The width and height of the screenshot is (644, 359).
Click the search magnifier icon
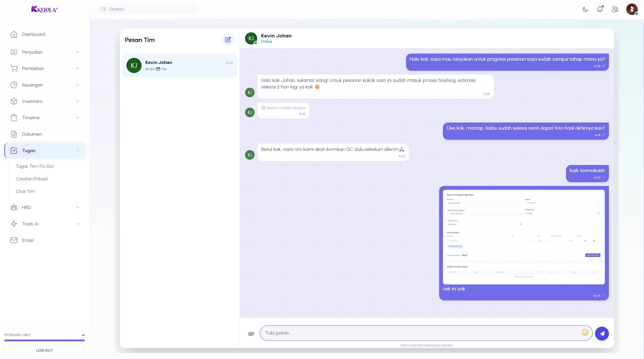click(x=104, y=9)
